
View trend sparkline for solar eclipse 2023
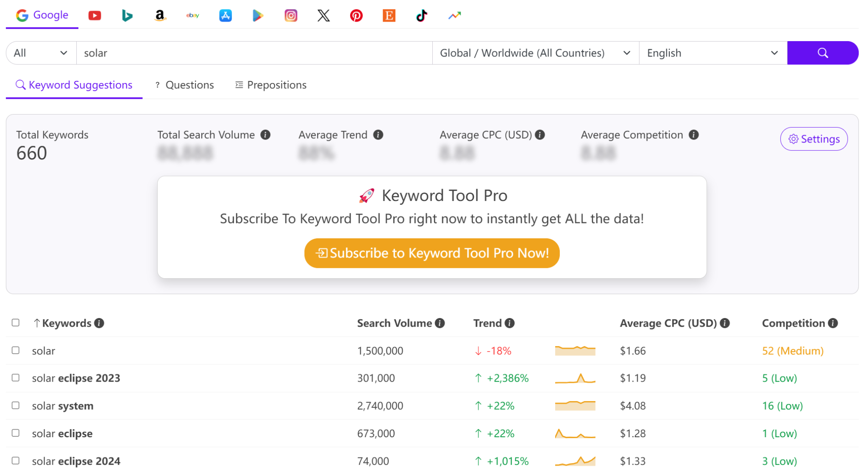point(575,378)
